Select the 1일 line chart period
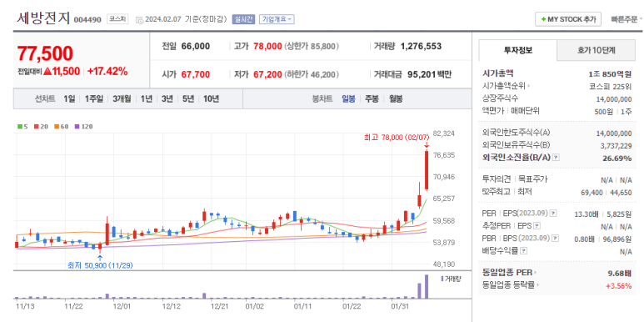 pyautogui.click(x=69, y=98)
